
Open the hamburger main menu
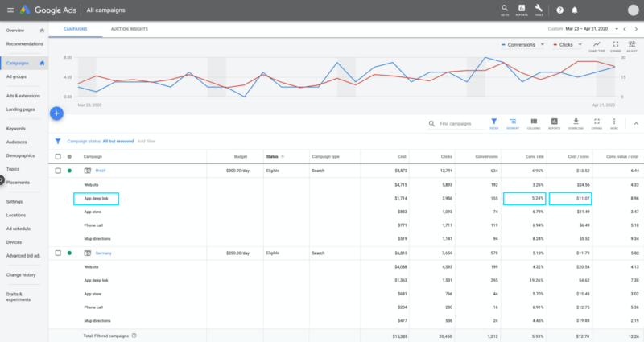[x=10, y=10]
